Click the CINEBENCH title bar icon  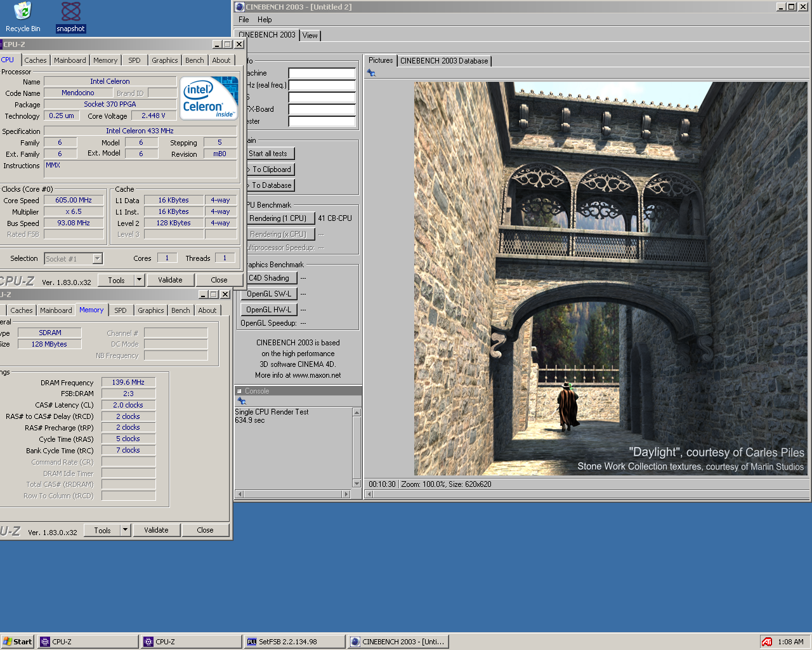pos(240,7)
